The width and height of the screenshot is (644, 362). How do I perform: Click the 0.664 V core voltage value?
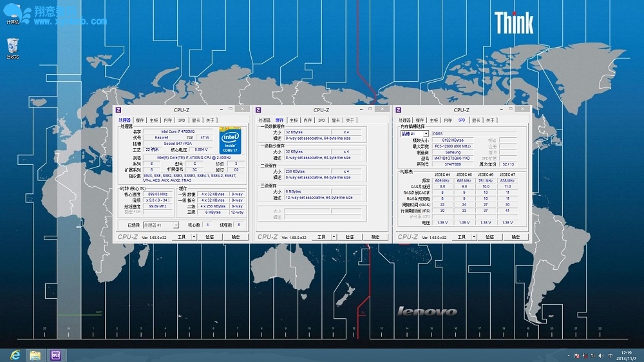[201, 150]
